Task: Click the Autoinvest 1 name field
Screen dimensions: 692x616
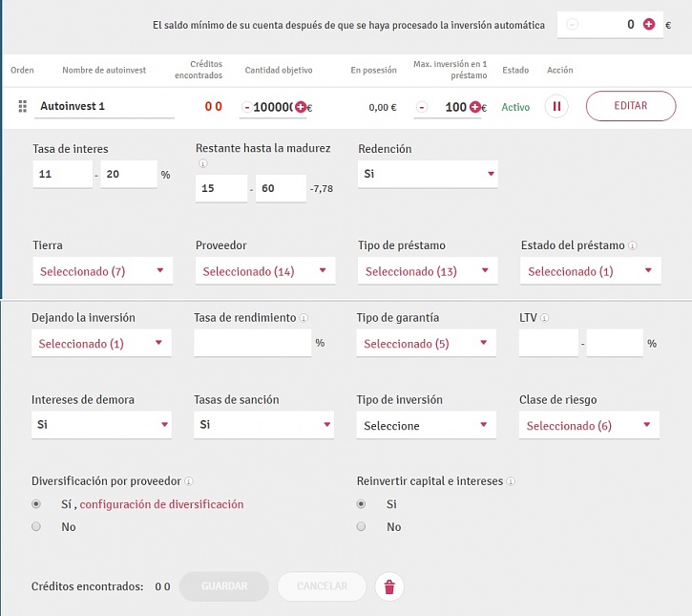Action: (x=105, y=107)
